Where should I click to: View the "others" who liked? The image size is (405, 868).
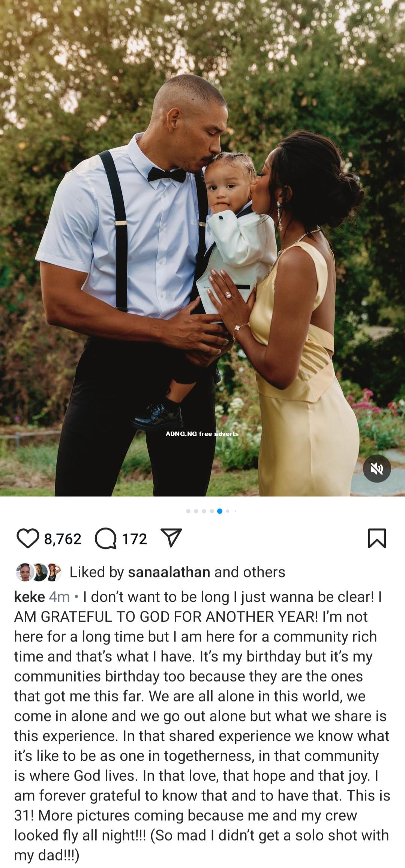point(264,572)
